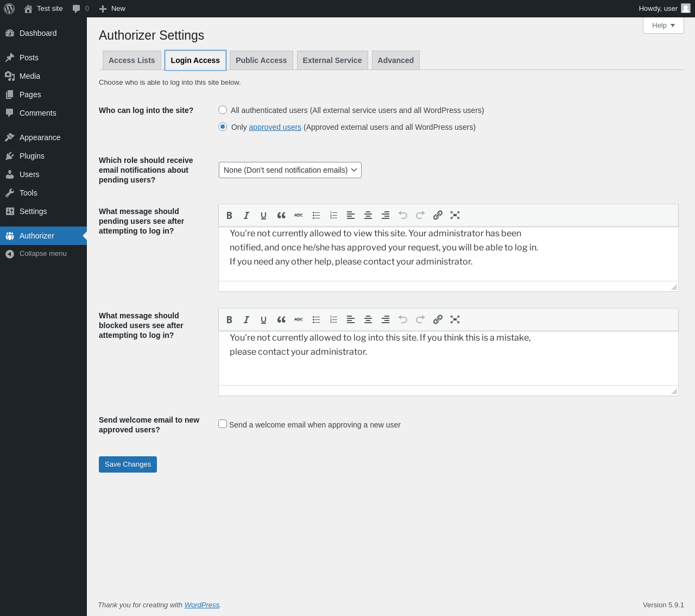Screen dimensions: 695x616
Task: Open Users in the sidebar
Action: tap(43, 174)
